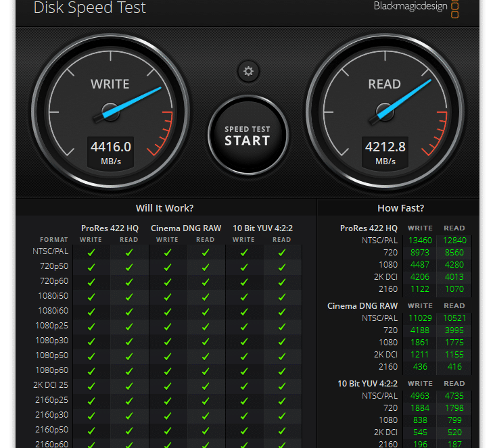Viewport: 495px width, 448px height.
Task: Click Cinema DNG RAW 1080 write value 1861
Action: [420, 343]
